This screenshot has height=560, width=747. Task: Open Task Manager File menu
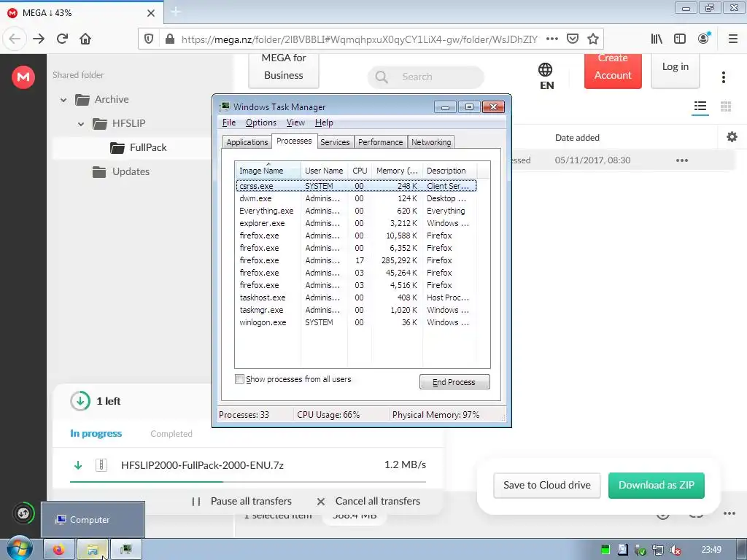click(229, 122)
